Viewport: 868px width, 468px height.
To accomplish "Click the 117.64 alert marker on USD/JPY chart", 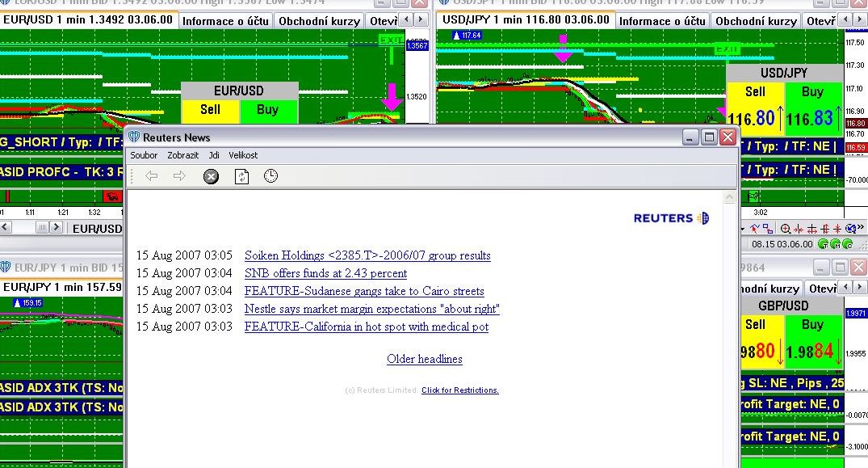I will [x=467, y=36].
